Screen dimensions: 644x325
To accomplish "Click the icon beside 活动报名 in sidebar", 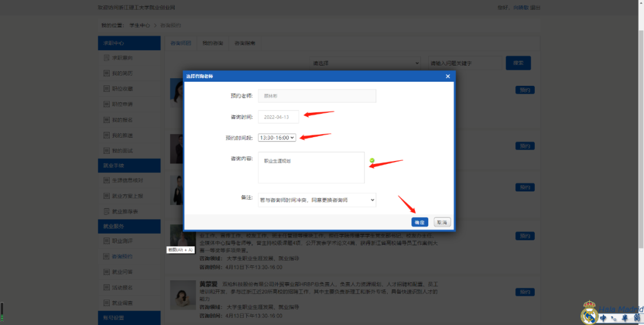I will point(106,287).
